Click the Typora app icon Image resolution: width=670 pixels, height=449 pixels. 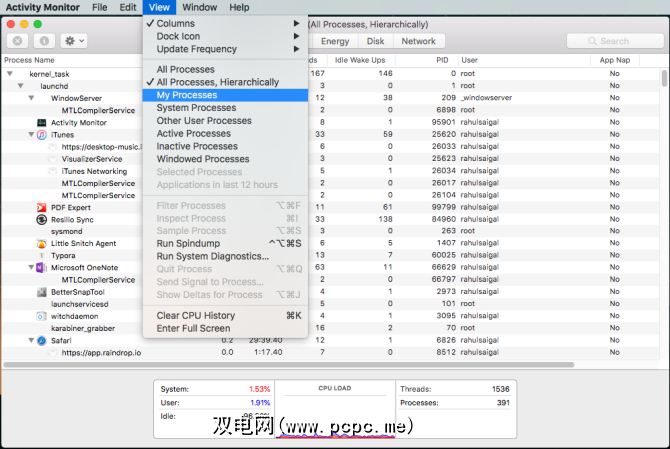(41, 255)
